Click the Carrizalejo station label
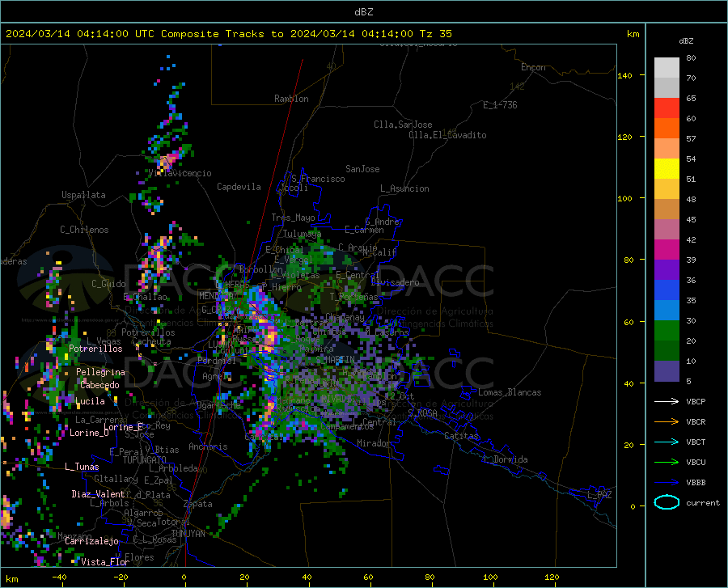Image resolution: width=728 pixels, height=588 pixels. 91,541
